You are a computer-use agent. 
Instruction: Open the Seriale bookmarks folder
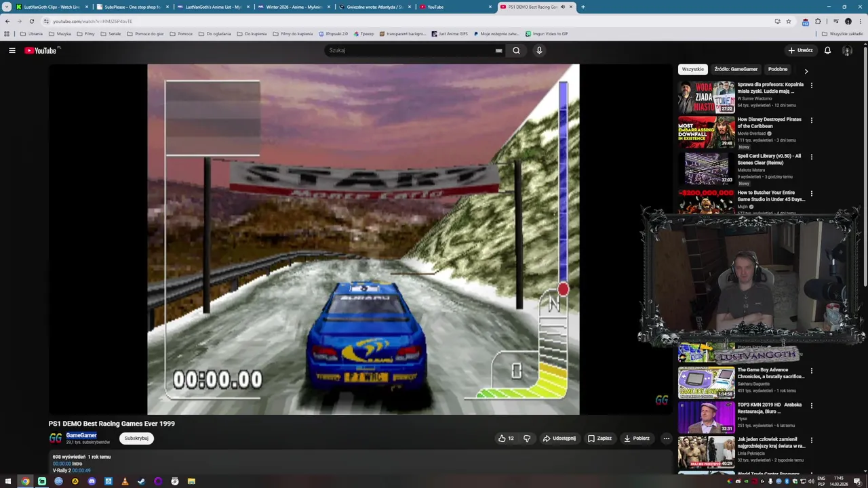(110, 33)
